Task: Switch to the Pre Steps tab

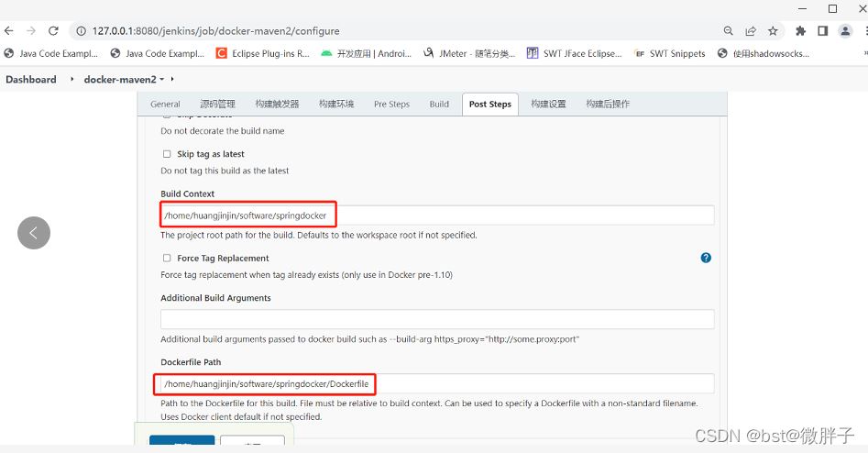Action: pos(391,105)
